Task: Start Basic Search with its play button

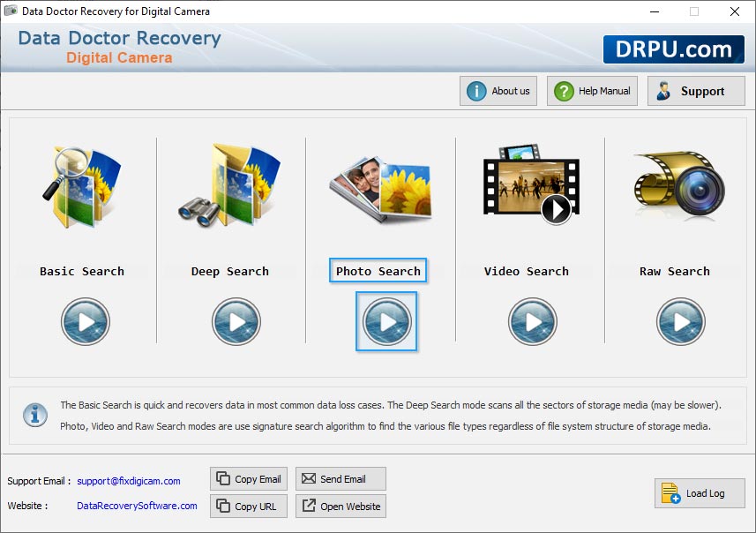Action: point(86,322)
